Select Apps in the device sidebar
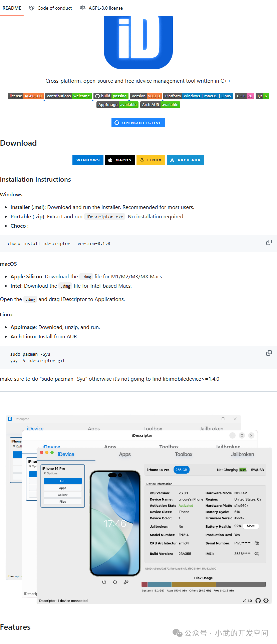277x644 pixels. (63, 488)
